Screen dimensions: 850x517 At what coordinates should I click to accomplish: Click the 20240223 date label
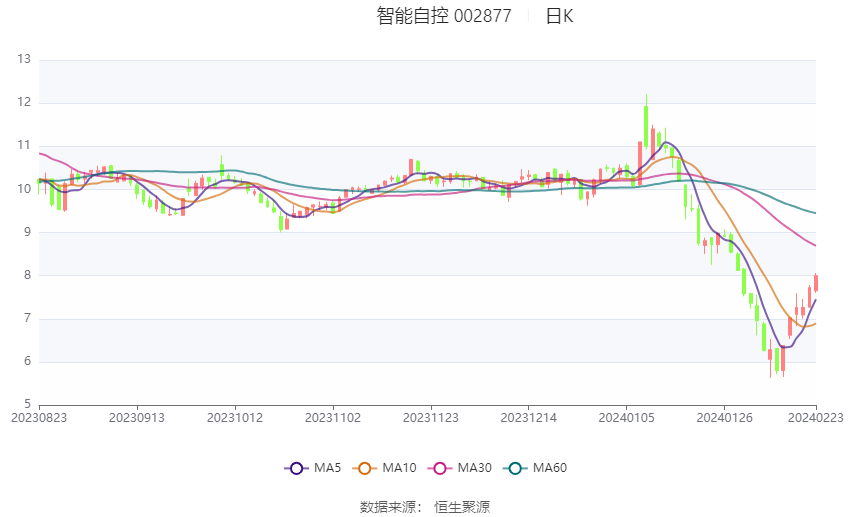pos(816,418)
